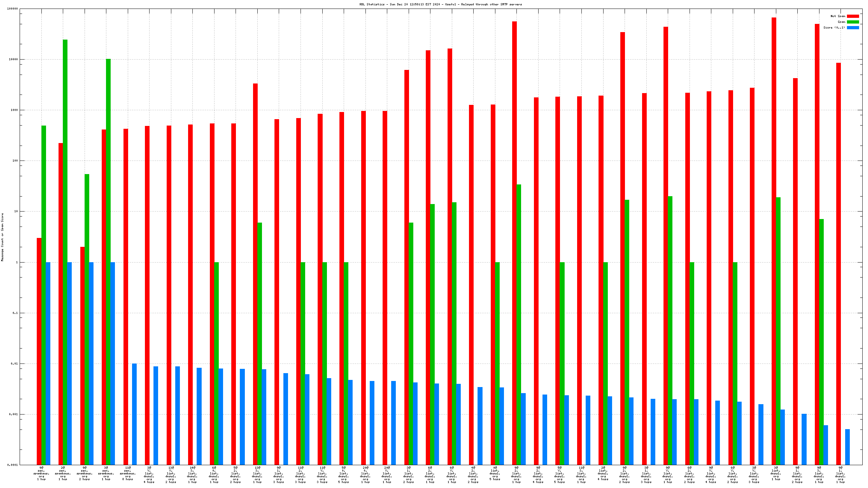Click the 100000 y-axis tick label
The width and height of the screenshot is (868, 488).
click(x=12, y=9)
